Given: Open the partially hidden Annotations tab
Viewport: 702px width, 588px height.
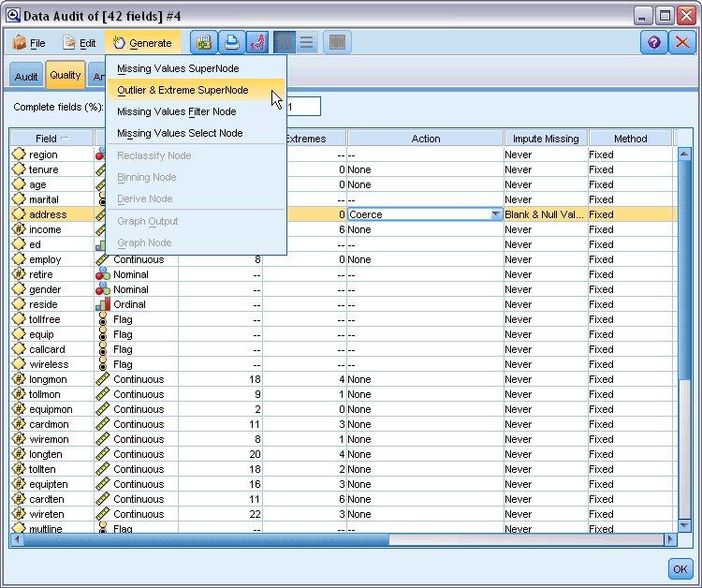Looking at the screenshot, I should point(97,77).
